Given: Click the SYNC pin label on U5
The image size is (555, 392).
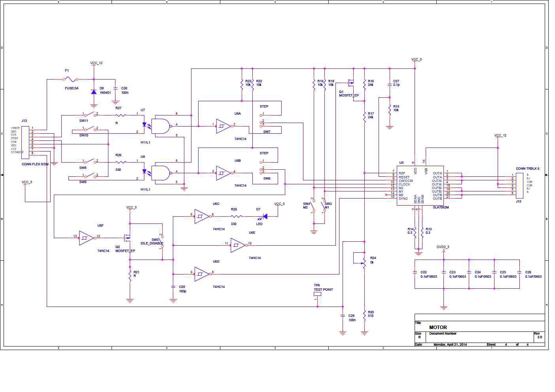Looking at the screenshot, I should [x=403, y=199].
